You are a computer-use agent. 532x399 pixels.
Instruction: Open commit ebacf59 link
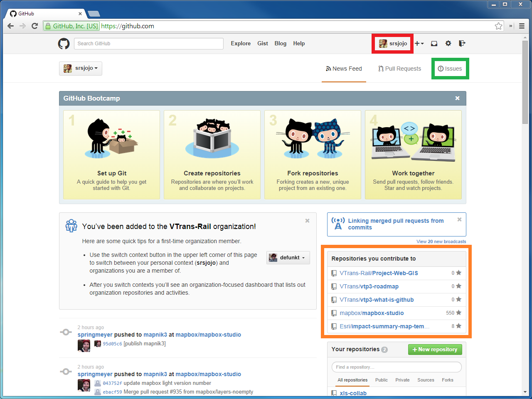(x=112, y=392)
